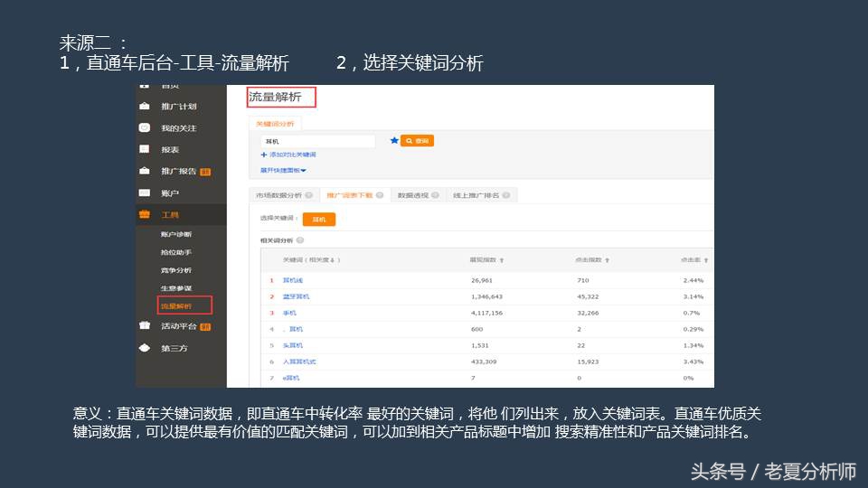The image size is (868, 488).
Task: Click the help icon next to 线上推广排名
Action: (x=506, y=195)
